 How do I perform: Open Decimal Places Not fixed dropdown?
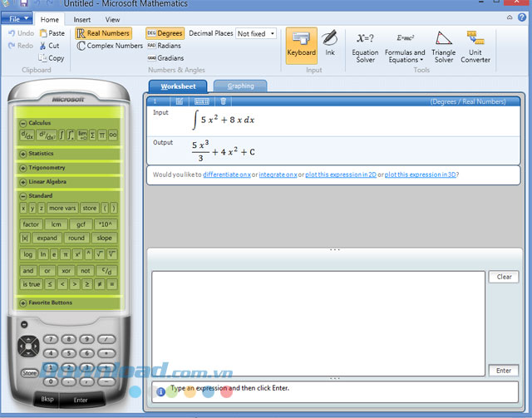(x=256, y=33)
